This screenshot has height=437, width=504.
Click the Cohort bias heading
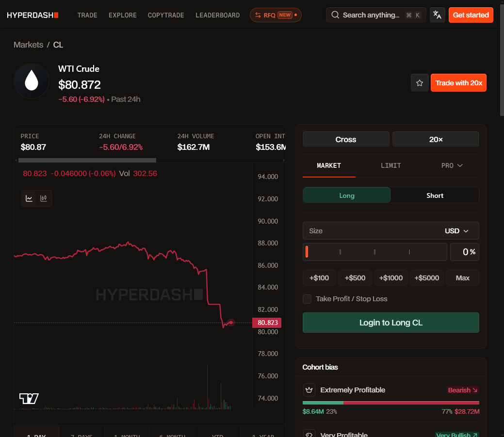tap(320, 367)
